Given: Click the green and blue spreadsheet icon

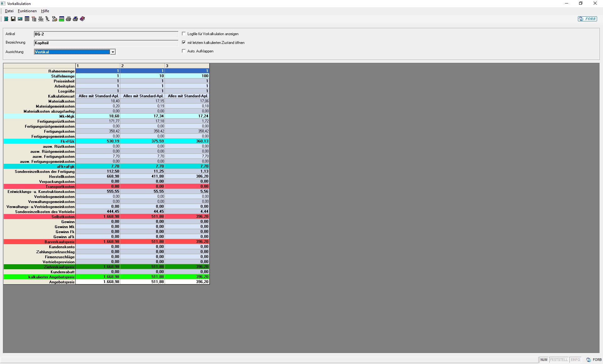Looking at the screenshot, I should (62, 19).
